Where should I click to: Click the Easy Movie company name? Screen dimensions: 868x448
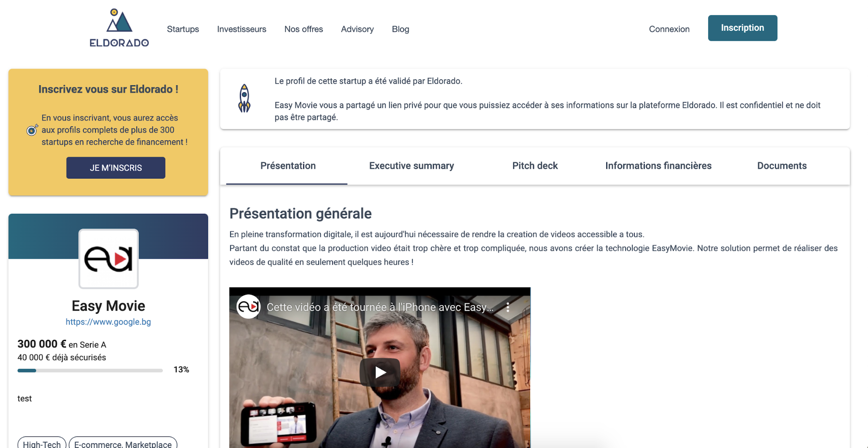[108, 306]
